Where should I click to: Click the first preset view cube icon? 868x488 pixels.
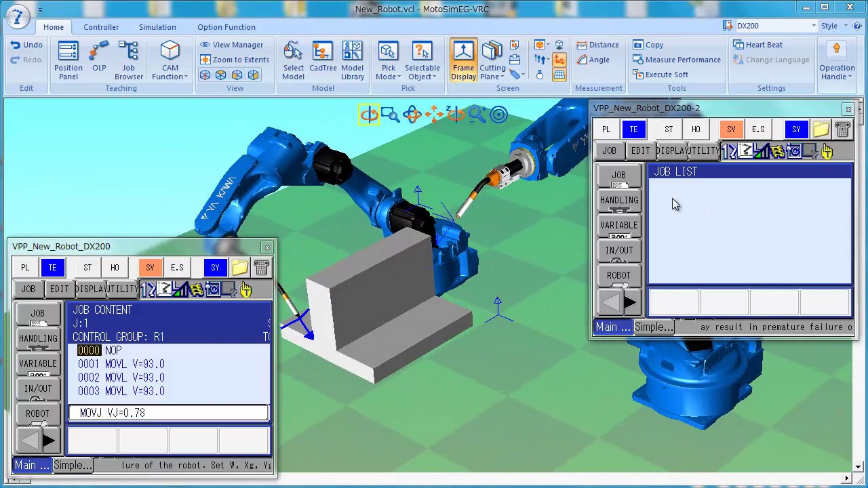point(205,75)
